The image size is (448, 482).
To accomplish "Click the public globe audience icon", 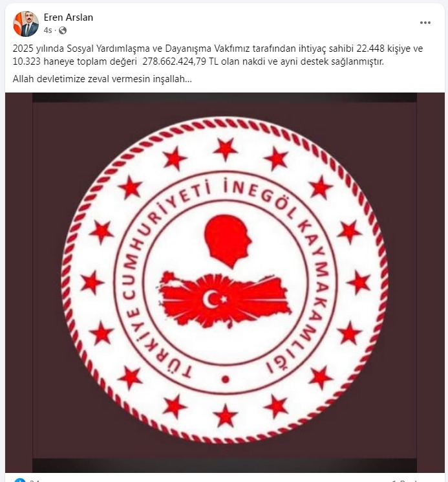I will [63, 30].
